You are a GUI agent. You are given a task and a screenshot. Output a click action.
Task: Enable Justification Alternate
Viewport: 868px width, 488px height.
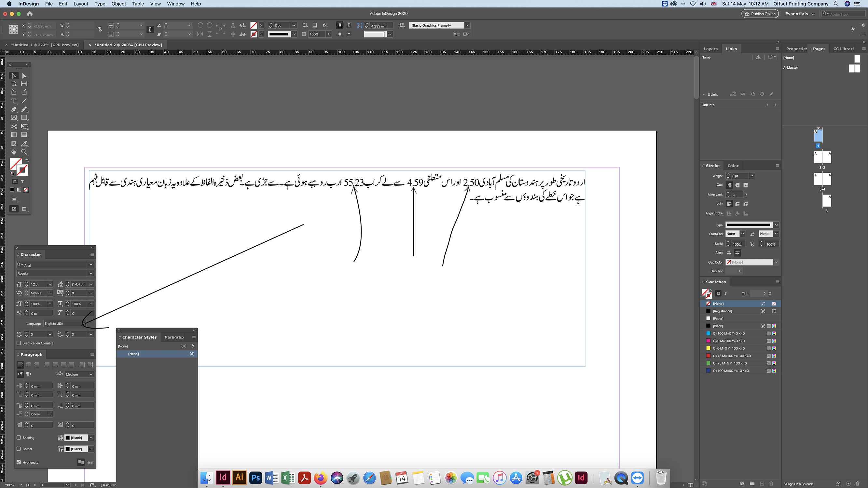click(19, 343)
